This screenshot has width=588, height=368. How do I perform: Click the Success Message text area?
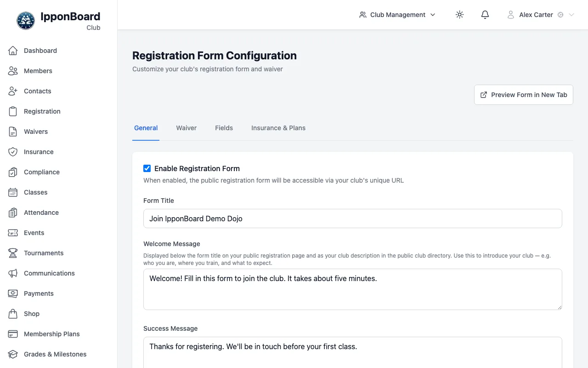[x=353, y=352]
